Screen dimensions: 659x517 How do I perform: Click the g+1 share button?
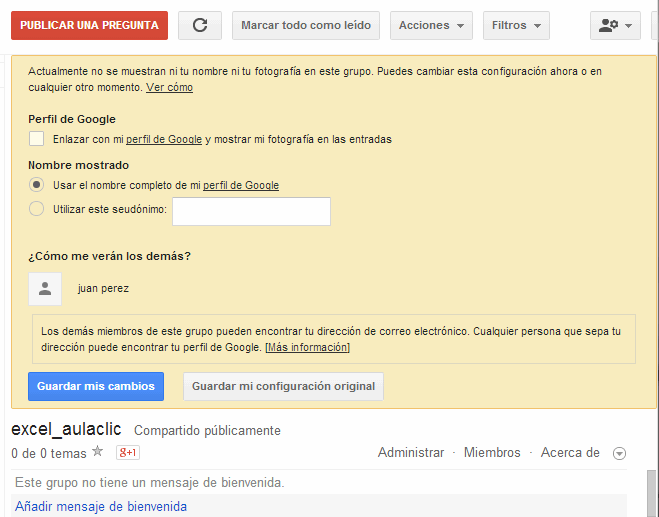pyautogui.click(x=127, y=453)
